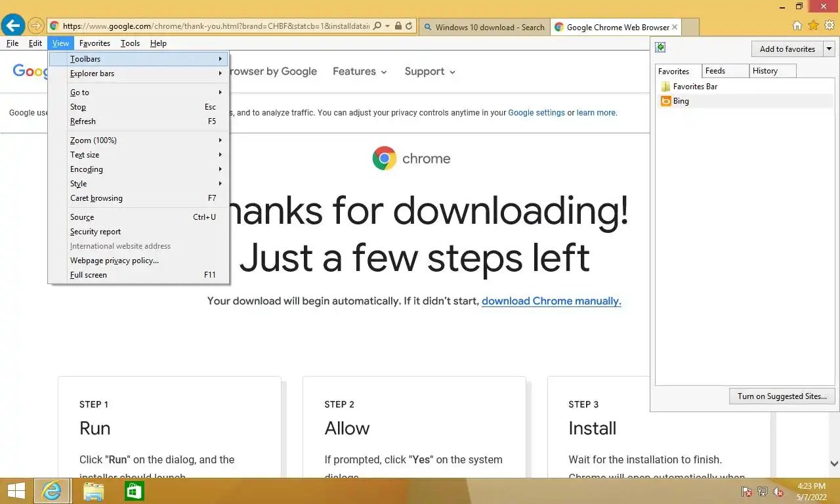
Task: Open the Edit menu
Action: click(35, 43)
